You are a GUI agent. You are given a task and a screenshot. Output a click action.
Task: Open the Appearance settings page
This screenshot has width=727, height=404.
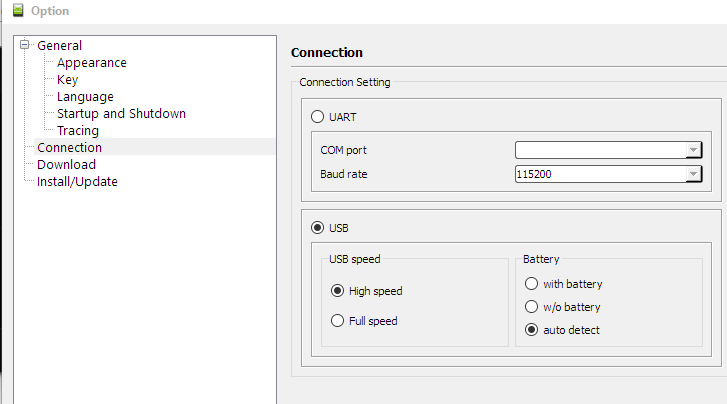(91, 62)
